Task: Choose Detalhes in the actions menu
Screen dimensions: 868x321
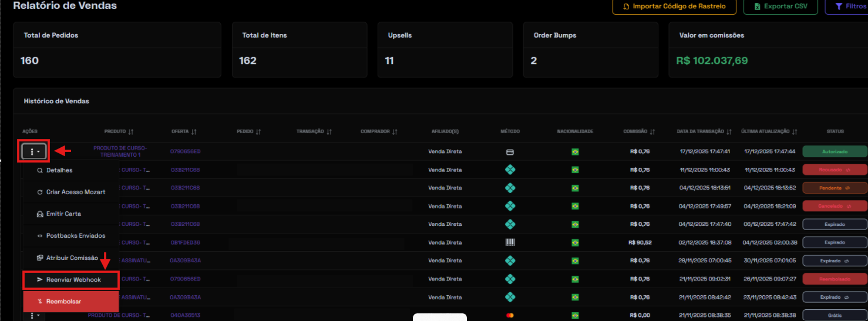Action: (59, 170)
